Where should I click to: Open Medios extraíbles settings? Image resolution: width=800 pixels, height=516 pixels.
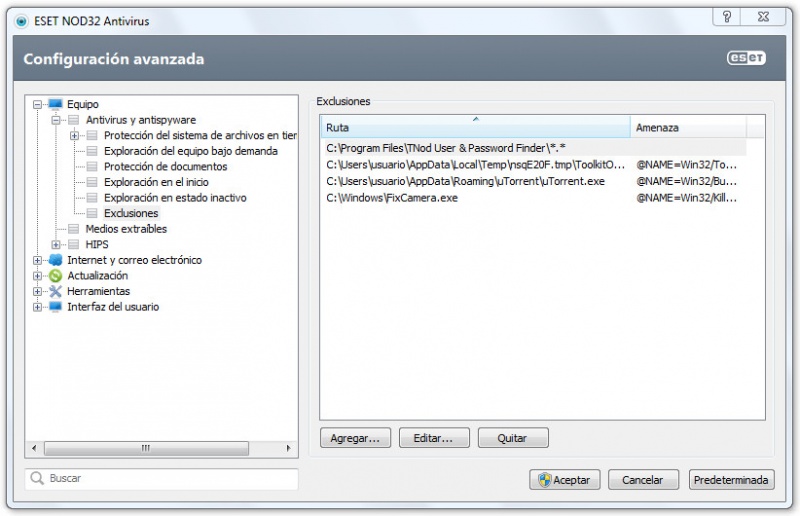(x=126, y=229)
